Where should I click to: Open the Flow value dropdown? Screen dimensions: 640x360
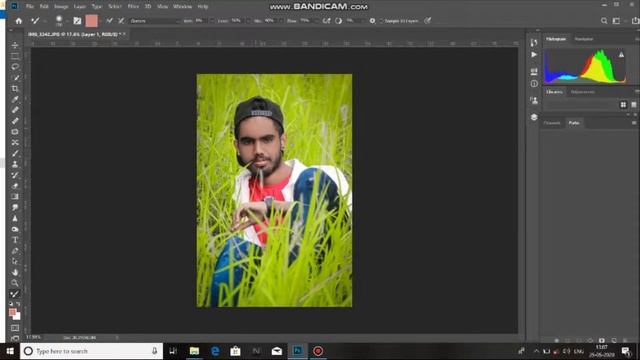317,21
